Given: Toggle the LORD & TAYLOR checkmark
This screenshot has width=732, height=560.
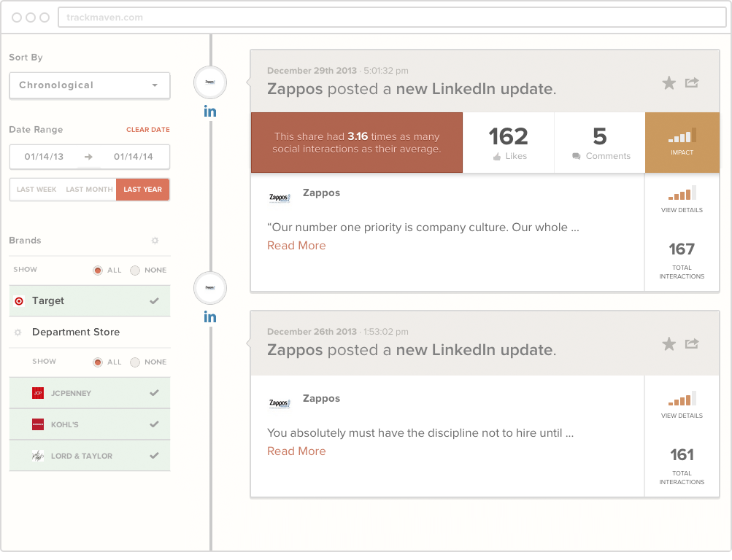Looking at the screenshot, I should (x=154, y=456).
